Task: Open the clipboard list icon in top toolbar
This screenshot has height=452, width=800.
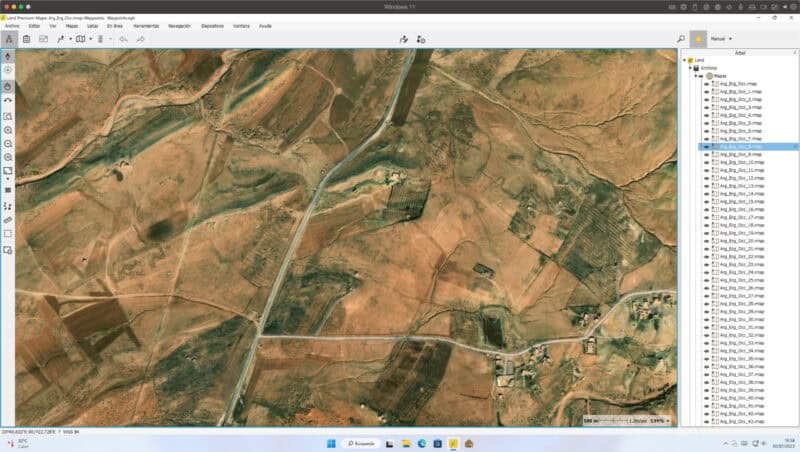Action: (x=26, y=39)
